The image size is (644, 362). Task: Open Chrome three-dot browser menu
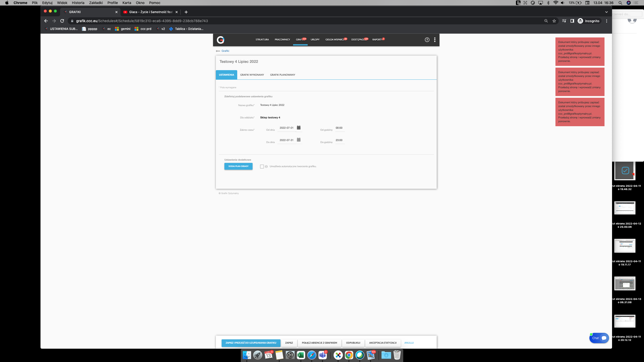[x=607, y=21]
